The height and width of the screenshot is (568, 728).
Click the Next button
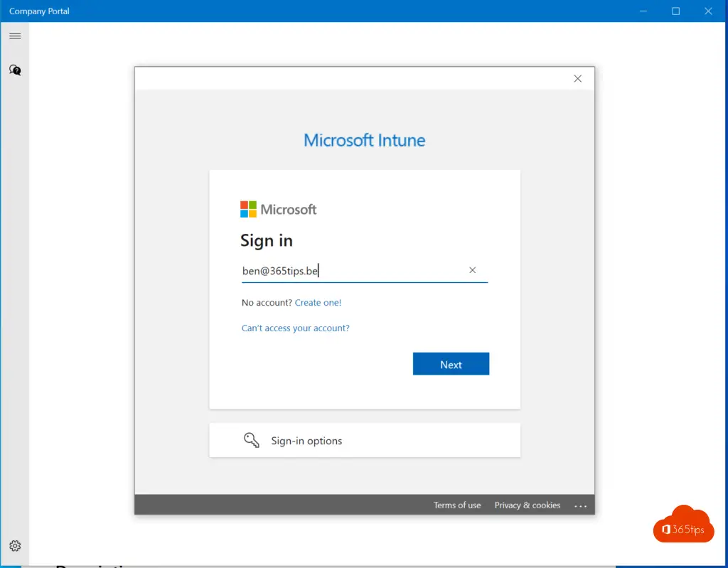tap(451, 364)
